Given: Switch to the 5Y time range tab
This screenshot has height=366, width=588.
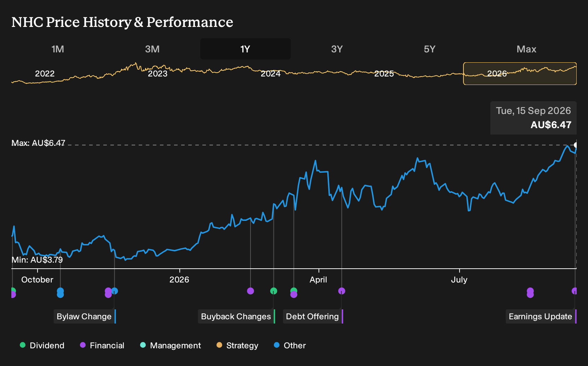Looking at the screenshot, I should (430, 49).
